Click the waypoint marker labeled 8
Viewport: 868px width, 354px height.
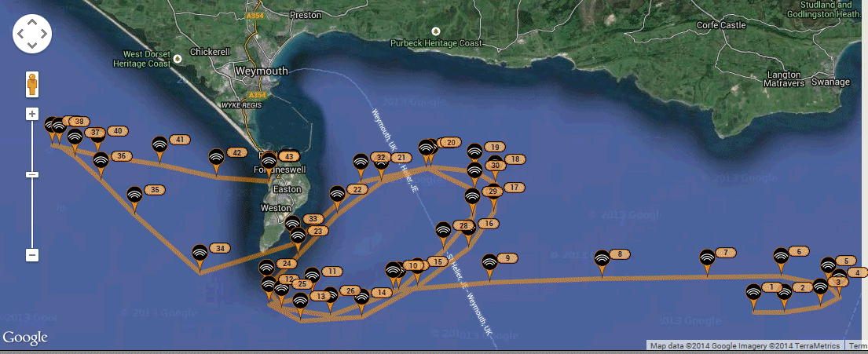tap(602, 257)
